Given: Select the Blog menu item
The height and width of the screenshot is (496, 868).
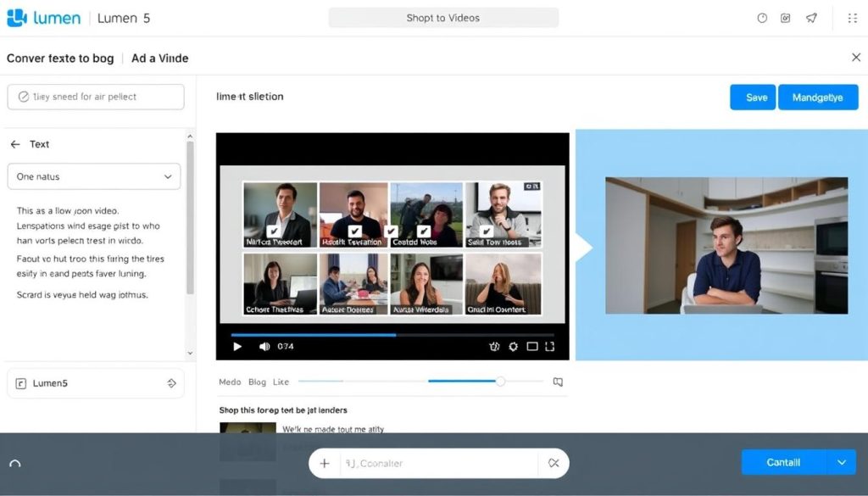Looking at the screenshot, I should pyautogui.click(x=257, y=382).
